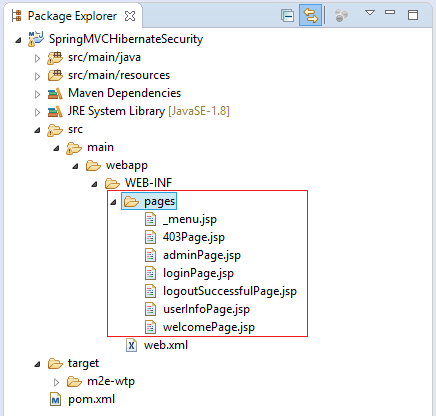Open the View Menu dropdown triangle
This screenshot has width=436, height=416.
(x=370, y=13)
